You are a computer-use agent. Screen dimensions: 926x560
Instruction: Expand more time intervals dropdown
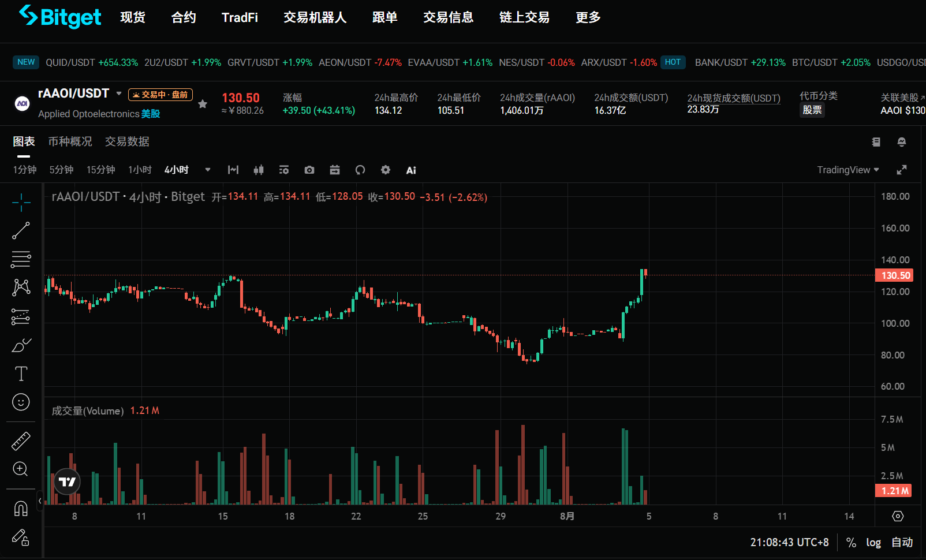(x=208, y=170)
